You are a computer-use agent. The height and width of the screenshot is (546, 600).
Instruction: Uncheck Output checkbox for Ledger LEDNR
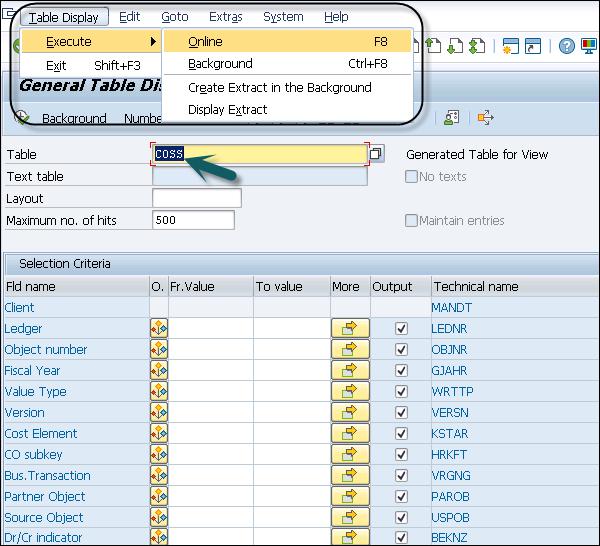pyautogui.click(x=401, y=328)
